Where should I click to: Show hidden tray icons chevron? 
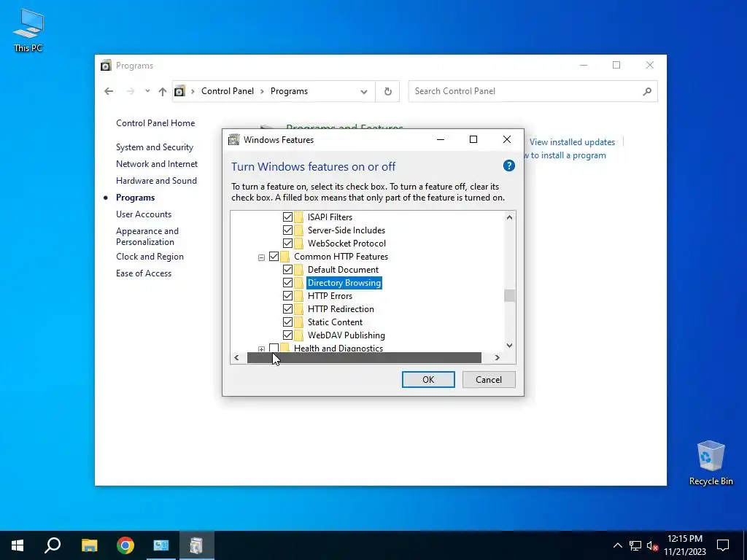pyautogui.click(x=617, y=545)
